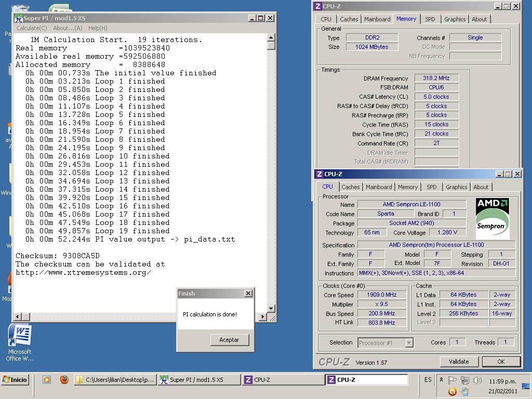Image resolution: width=532 pixels, height=399 pixels.
Task: Select Graphics tab in back CPU-Z window
Action: coord(455,19)
